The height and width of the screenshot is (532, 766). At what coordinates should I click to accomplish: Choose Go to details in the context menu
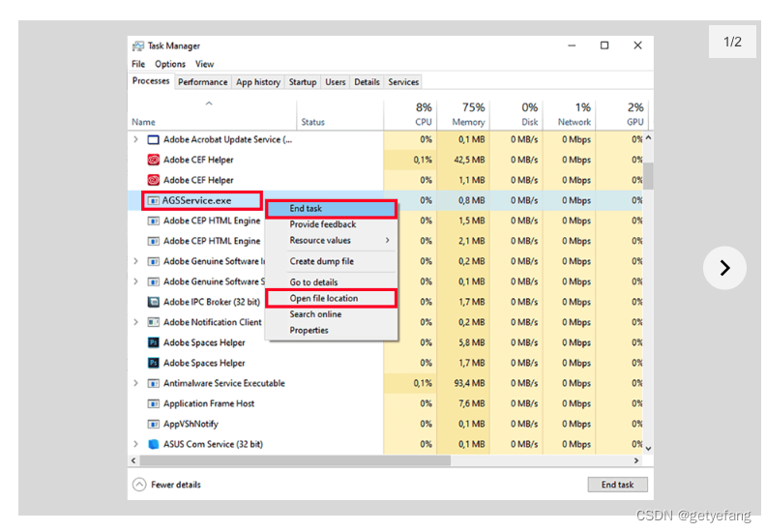(x=332, y=282)
